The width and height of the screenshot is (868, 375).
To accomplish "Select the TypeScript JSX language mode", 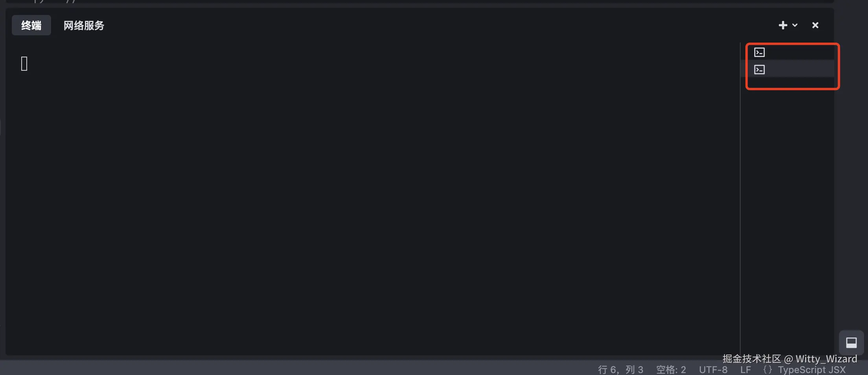I will pyautogui.click(x=812, y=370).
